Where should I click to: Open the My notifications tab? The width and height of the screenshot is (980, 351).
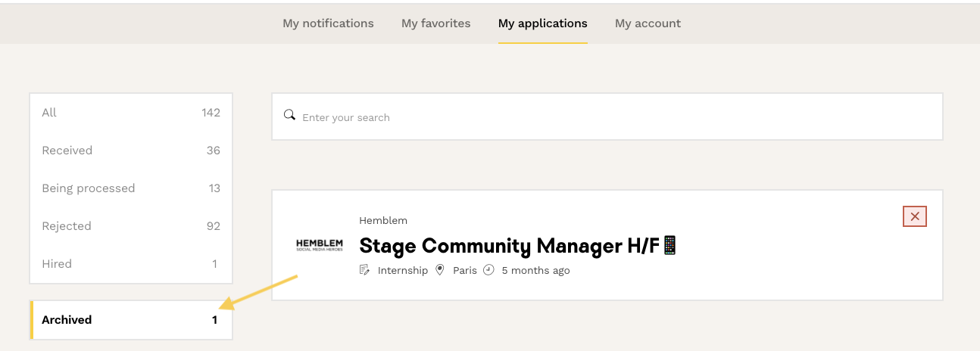click(x=328, y=23)
